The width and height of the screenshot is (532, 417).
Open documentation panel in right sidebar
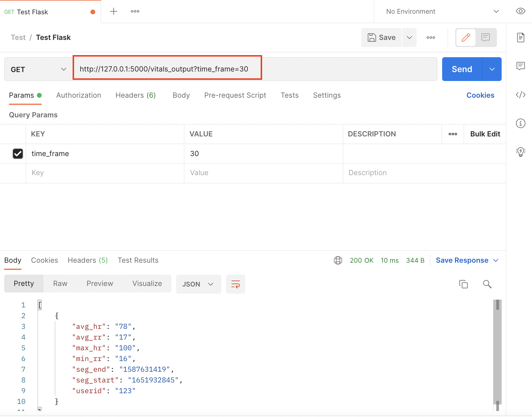520,38
